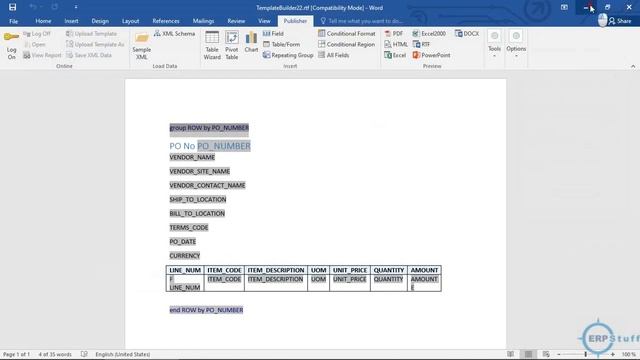This screenshot has width=640, height=360.
Task: Click the TERMS_CODE field
Action: click(189, 227)
